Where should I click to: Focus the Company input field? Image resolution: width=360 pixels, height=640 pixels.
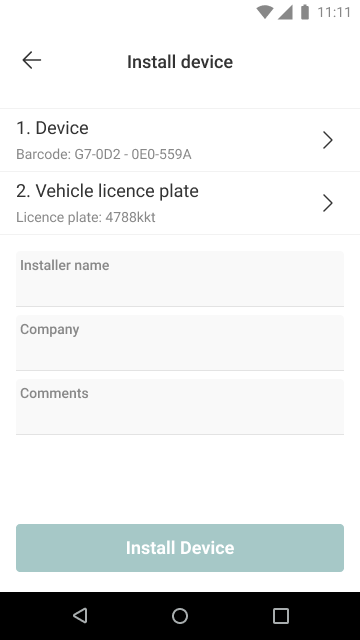[180, 343]
